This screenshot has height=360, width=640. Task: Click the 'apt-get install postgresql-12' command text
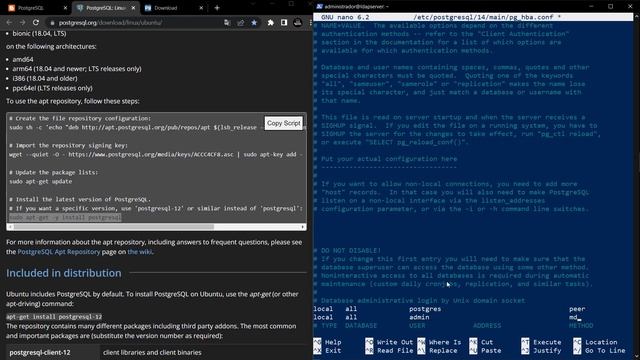[54, 317]
